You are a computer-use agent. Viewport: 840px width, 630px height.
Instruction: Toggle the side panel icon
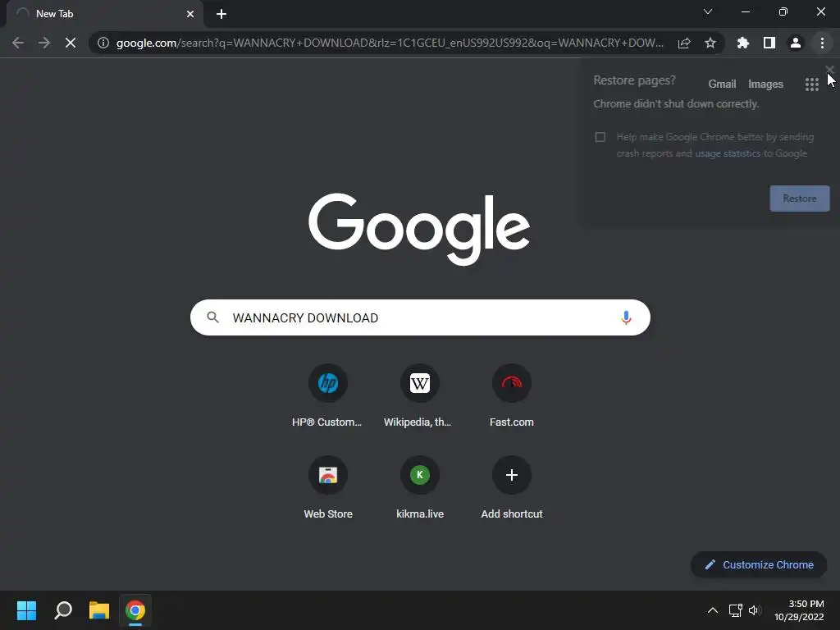click(769, 43)
